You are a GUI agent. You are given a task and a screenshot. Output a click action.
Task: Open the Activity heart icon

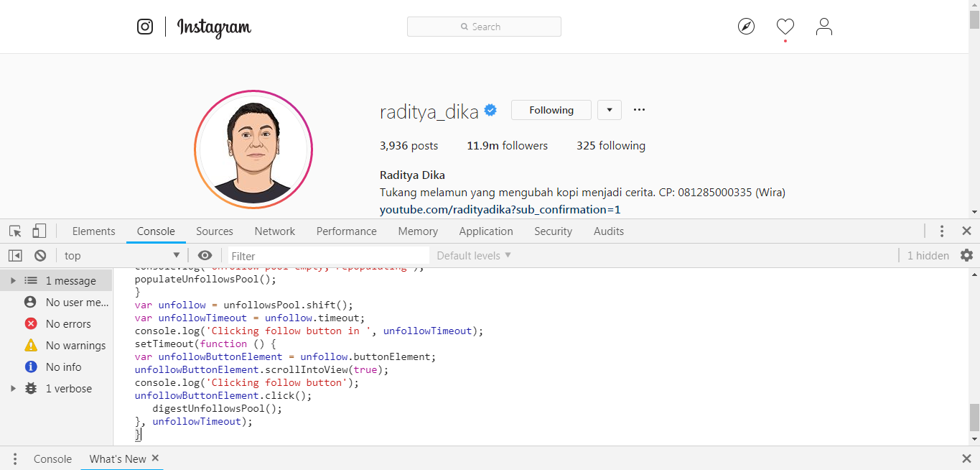785,27
